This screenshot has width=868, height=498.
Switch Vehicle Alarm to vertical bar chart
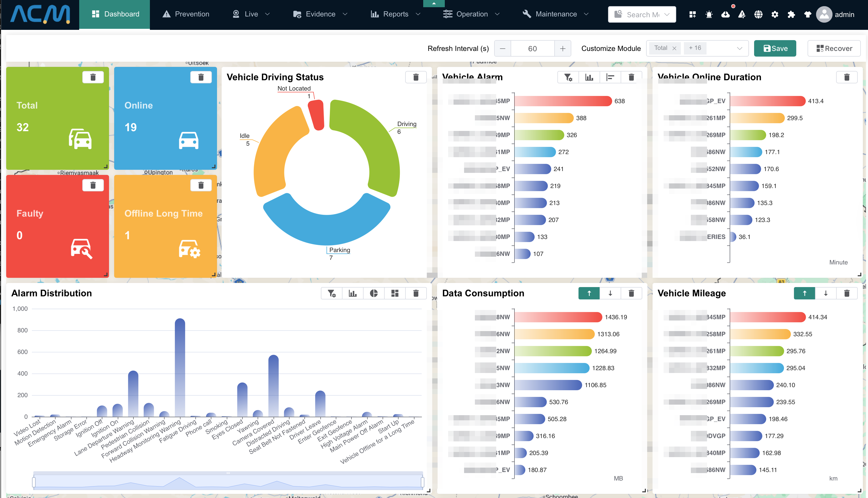coord(589,77)
